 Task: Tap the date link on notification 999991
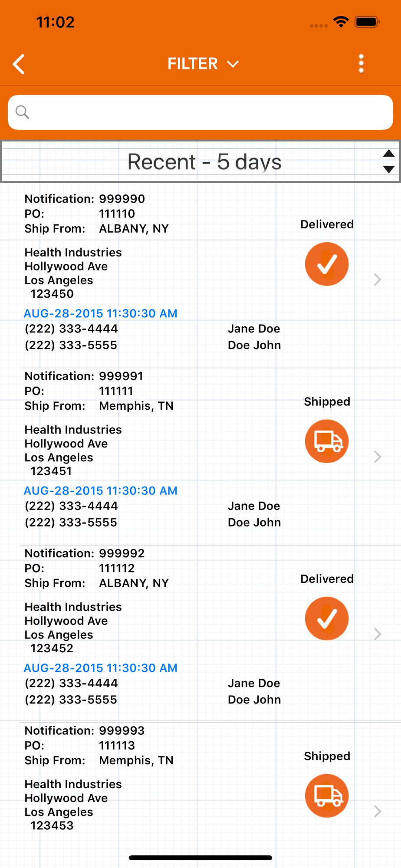(101, 490)
